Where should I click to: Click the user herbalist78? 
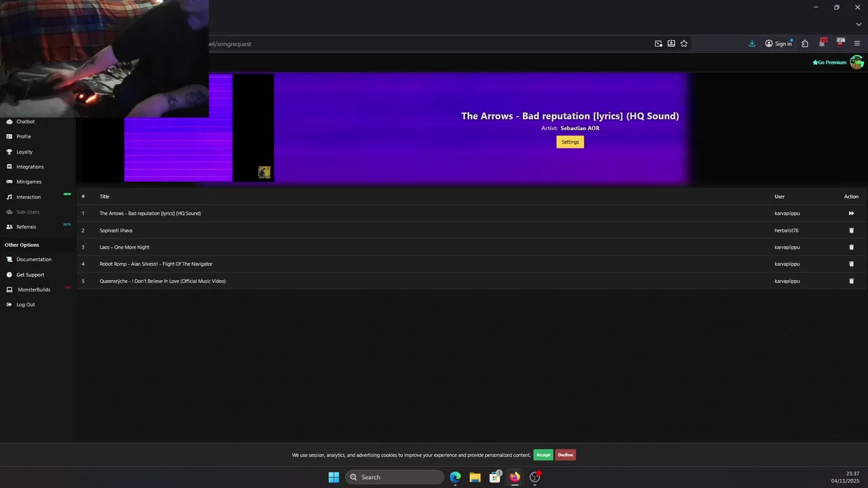pyautogui.click(x=787, y=230)
